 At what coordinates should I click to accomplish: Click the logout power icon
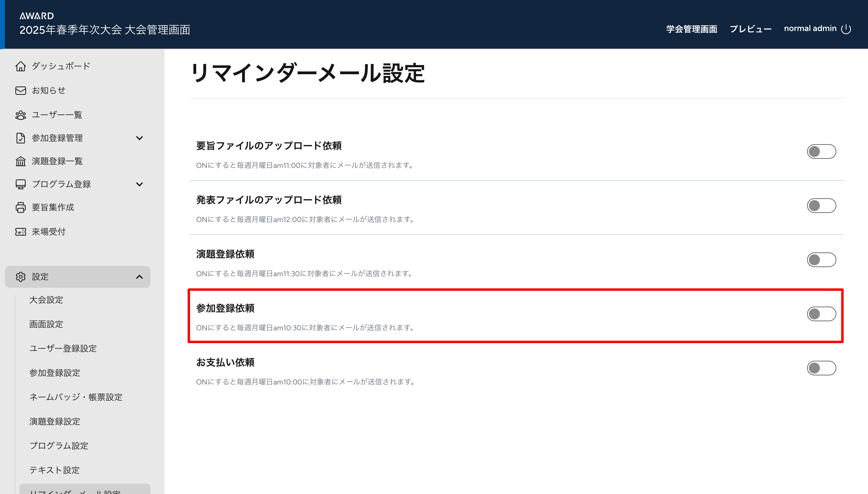pos(845,29)
